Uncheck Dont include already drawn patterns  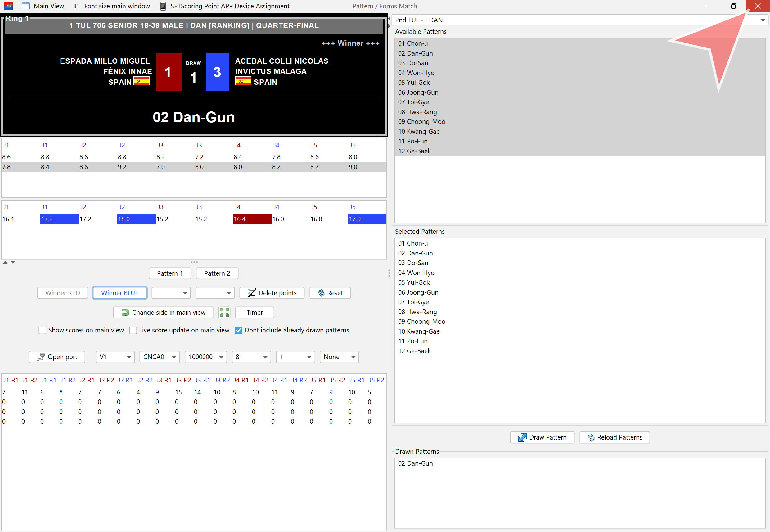click(238, 330)
